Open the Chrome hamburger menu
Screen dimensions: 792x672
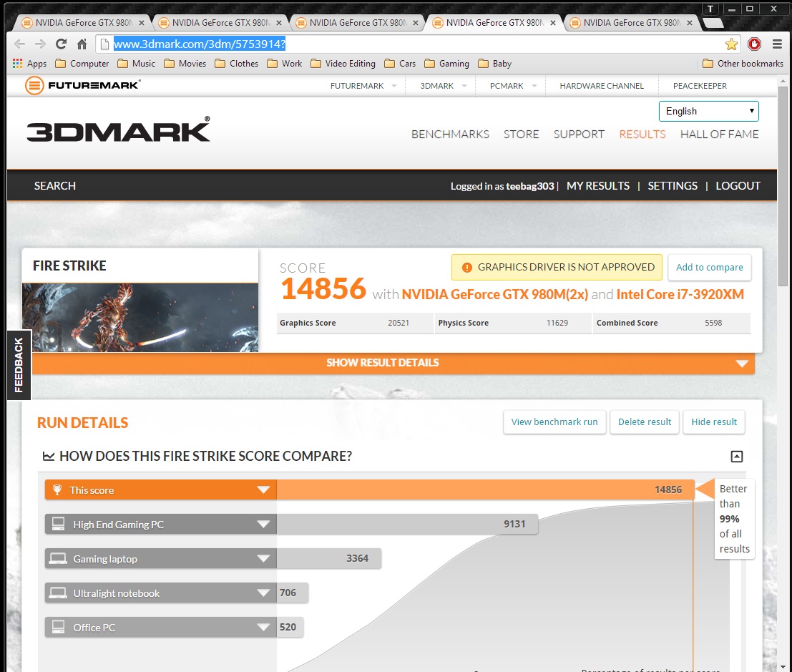778,44
